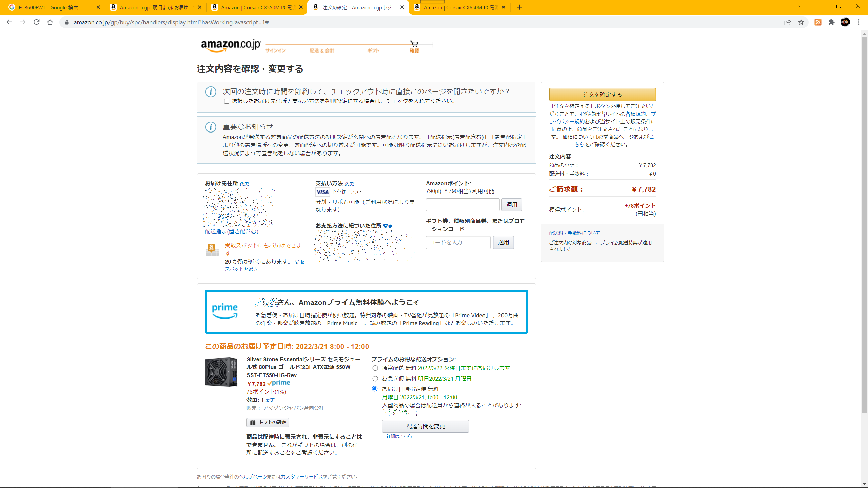This screenshot has width=868, height=488.
Task: Close the Corsair CX550M tab
Action: pos(301,7)
